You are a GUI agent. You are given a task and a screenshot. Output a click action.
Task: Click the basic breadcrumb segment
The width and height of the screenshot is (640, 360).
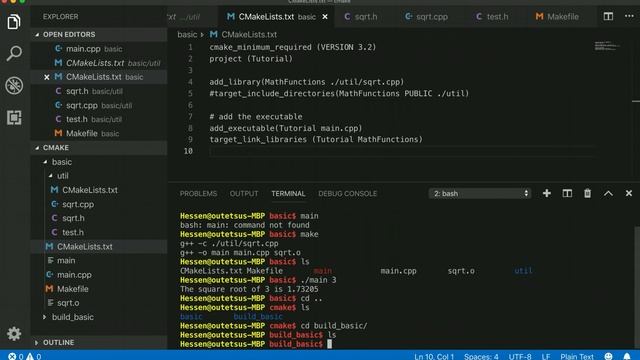pos(187,35)
